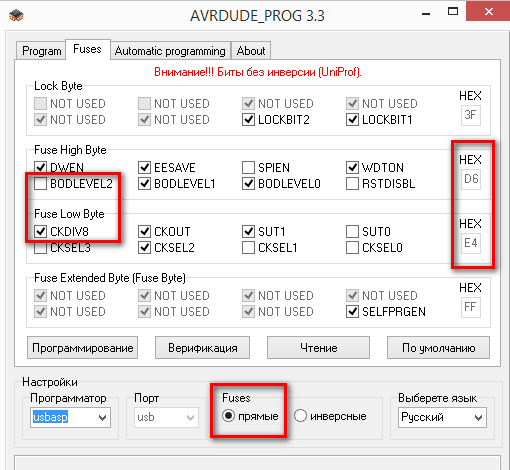This screenshot has width=510, height=470.
Task: Select the прямые fuses radio button
Action: click(x=229, y=416)
